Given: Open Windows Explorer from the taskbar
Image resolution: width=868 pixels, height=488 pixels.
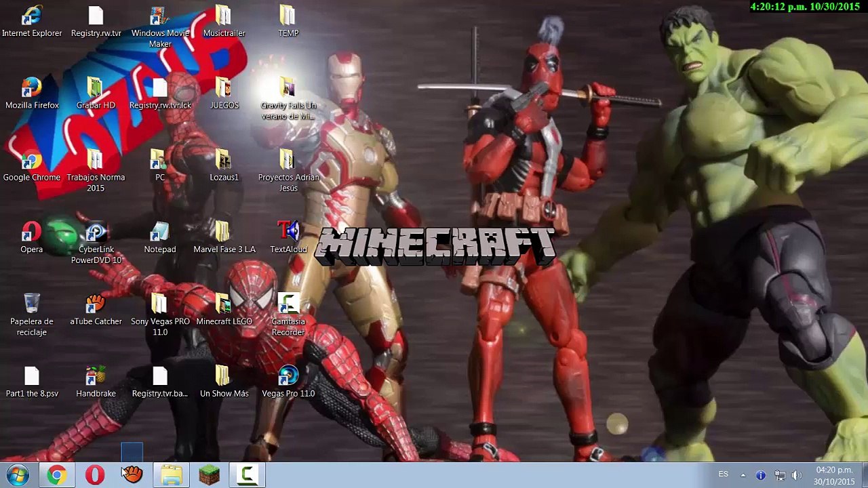Looking at the screenshot, I should pos(172,475).
